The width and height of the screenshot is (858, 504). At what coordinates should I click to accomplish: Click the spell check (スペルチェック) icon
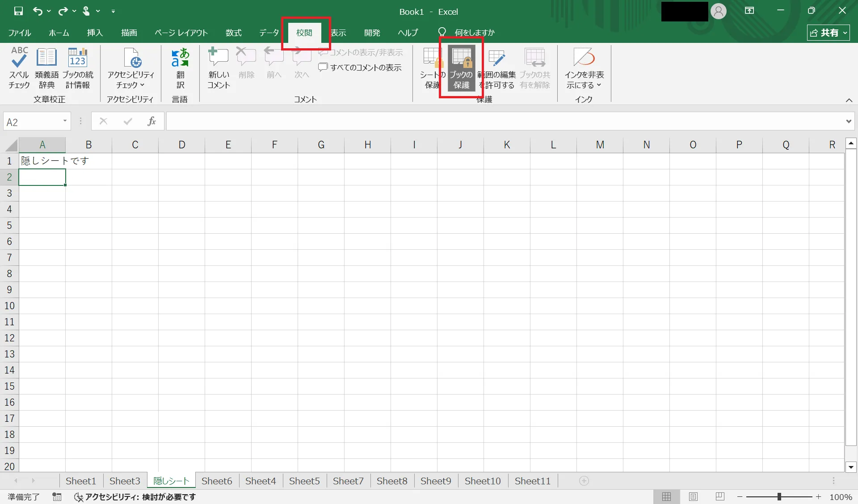tap(19, 67)
